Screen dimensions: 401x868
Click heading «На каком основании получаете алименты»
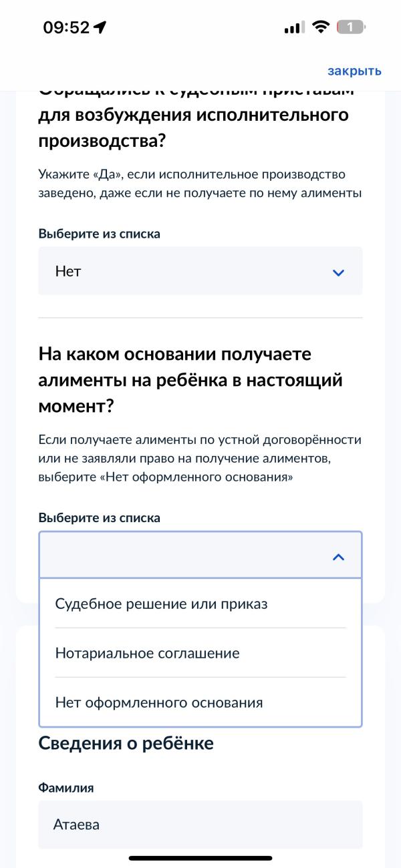(190, 380)
